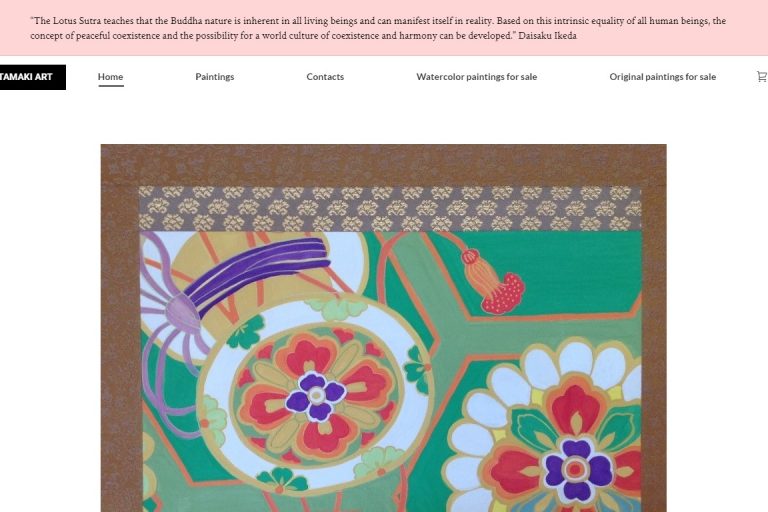Screen dimensions: 768x512
Task: Open the Contacts page
Action: pos(325,76)
